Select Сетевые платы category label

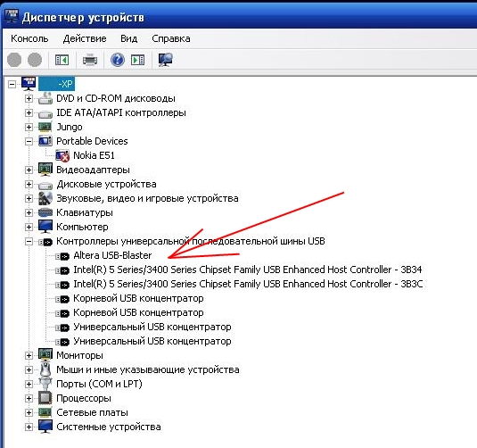tap(92, 412)
